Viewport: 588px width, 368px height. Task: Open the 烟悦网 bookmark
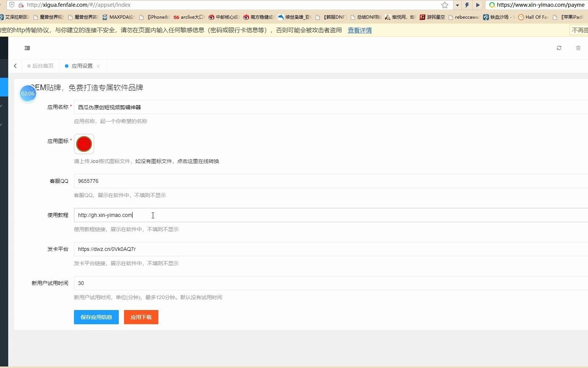click(400, 17)
